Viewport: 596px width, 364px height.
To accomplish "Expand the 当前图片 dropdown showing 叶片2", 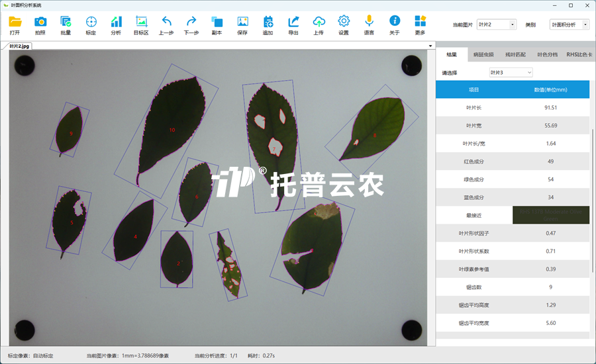I will pos(496,24).
